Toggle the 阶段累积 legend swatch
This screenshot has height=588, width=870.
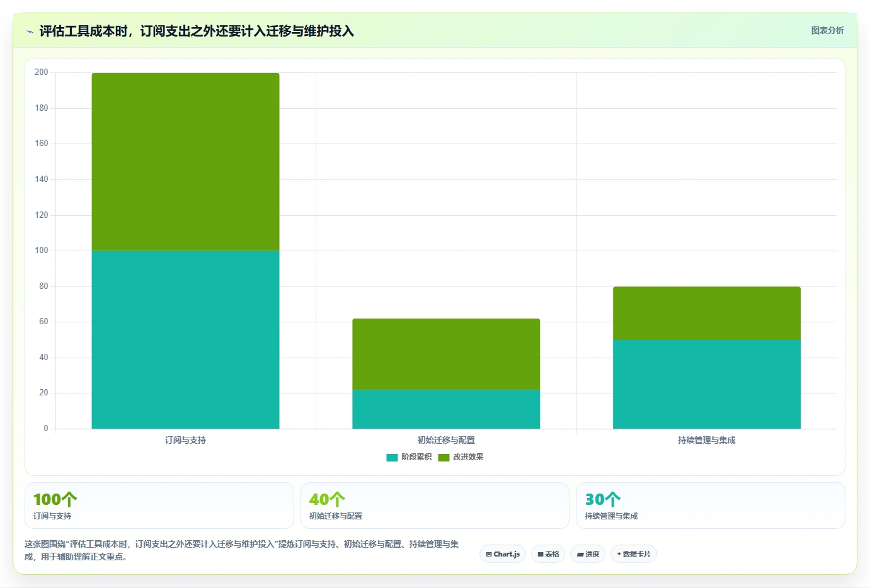(x=392, y=457)
